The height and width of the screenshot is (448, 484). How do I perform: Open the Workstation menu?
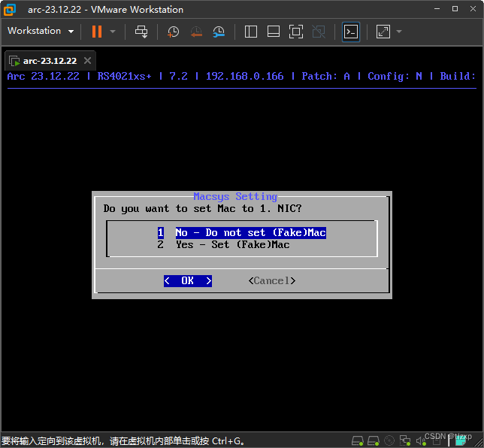pyautogui.click(x=41, y=31)
